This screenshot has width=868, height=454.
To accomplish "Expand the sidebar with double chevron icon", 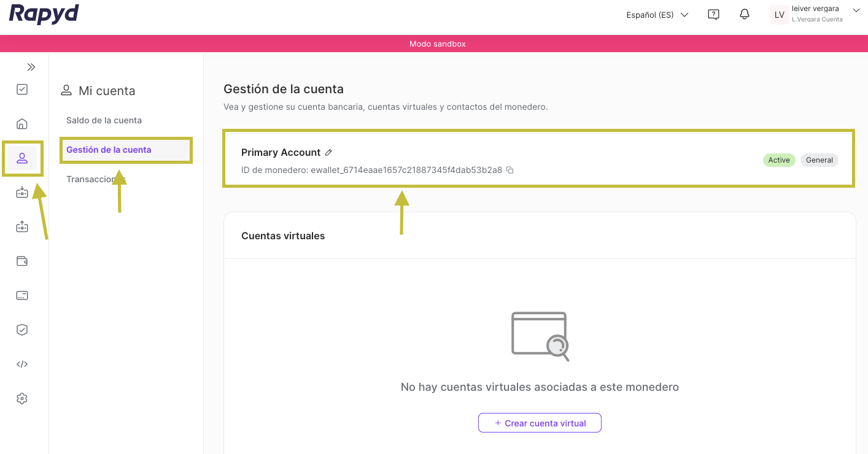I will [31, 67].
